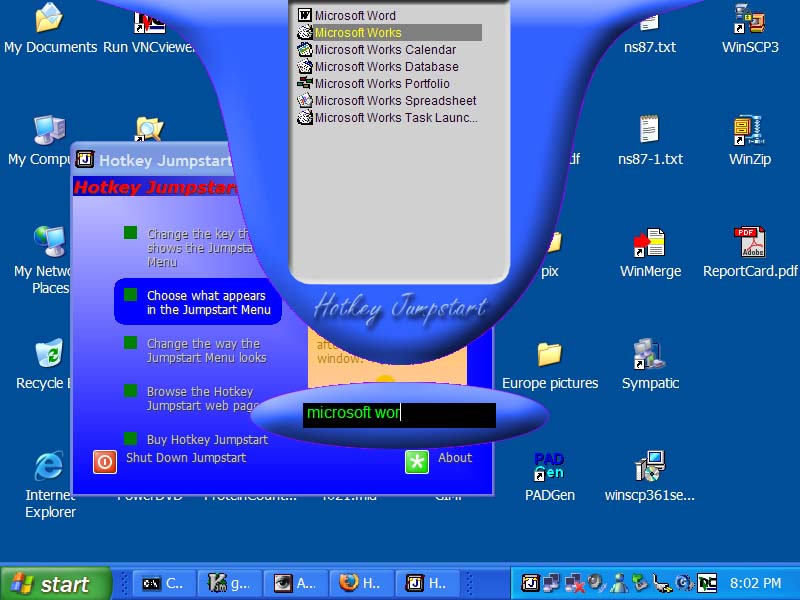The width and height of the screenshot is (800, 600).
Task: Toggle the green square beside 'Change the key'
Action: coord(130,231)
